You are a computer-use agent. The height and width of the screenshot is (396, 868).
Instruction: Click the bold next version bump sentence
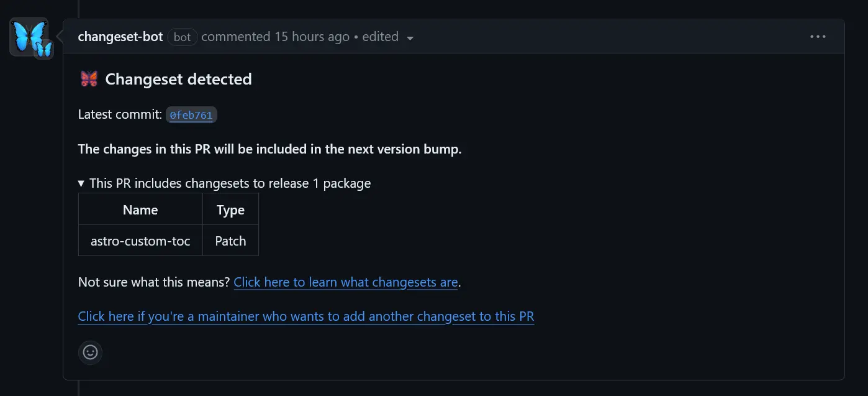[x=269, y=149]
